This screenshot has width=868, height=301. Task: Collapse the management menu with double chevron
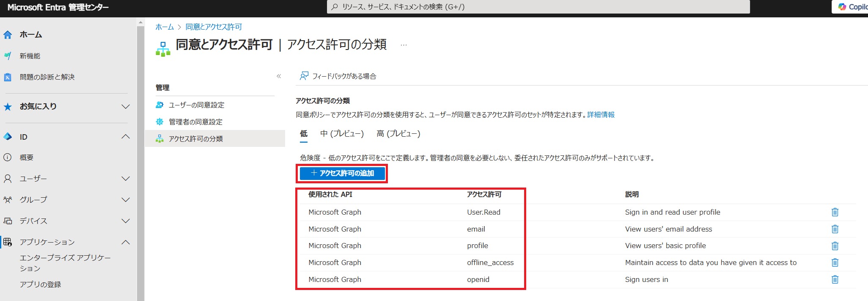click(279, 76)
